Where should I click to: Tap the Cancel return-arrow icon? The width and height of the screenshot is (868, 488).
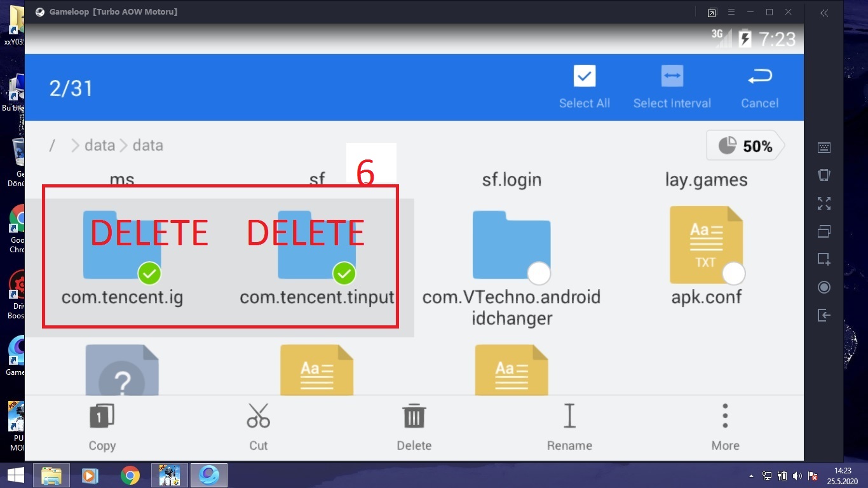tap(759, 77)
